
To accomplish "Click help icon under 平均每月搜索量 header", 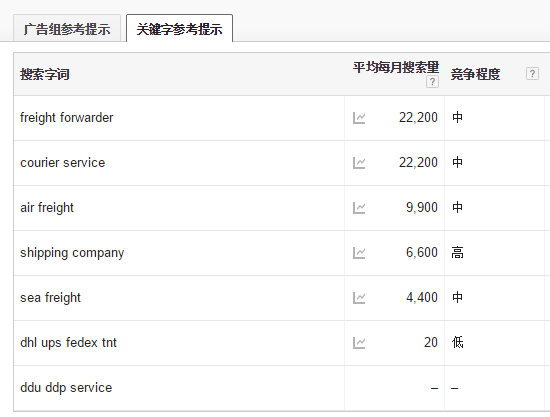I will (432, 82).
